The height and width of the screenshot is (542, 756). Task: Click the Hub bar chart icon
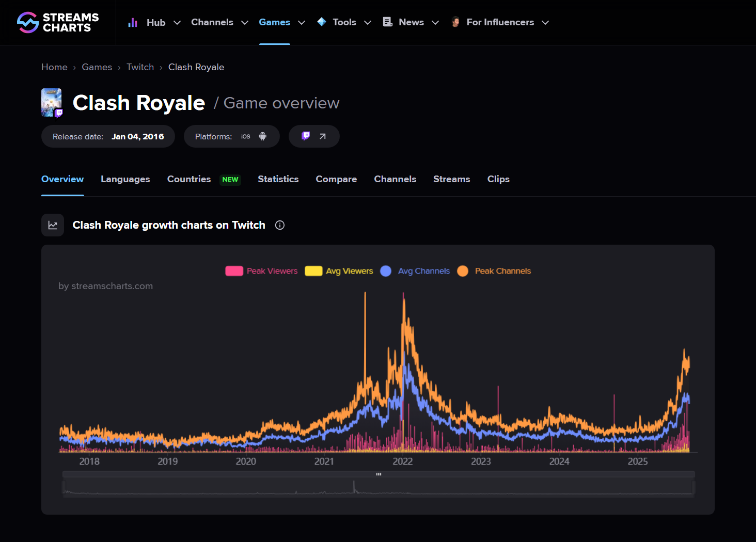click(133, 22)
